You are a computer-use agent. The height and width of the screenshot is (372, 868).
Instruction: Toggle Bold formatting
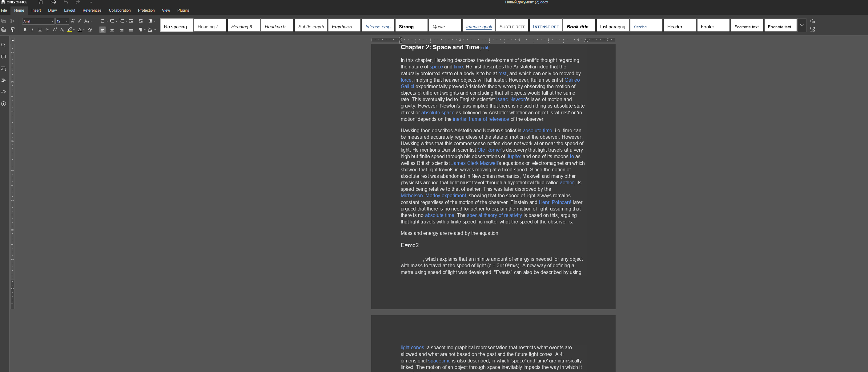[x=25, y=30]
